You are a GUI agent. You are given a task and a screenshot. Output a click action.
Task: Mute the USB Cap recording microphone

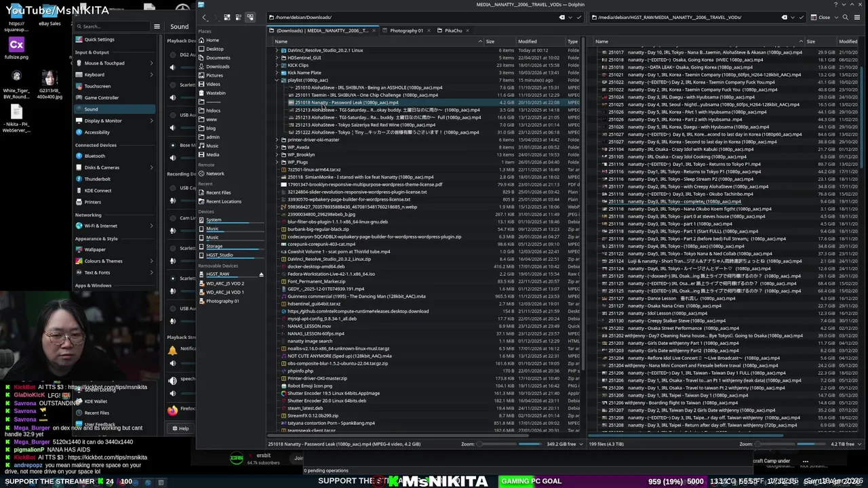pos(172,200)
